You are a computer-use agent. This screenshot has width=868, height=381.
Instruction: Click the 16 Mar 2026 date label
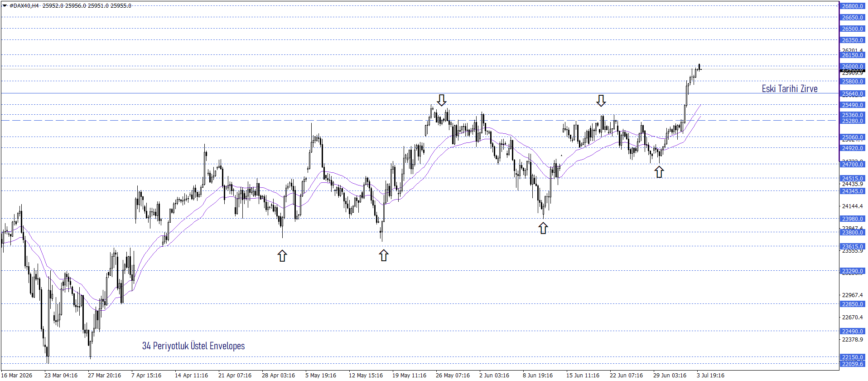(17, 375)
